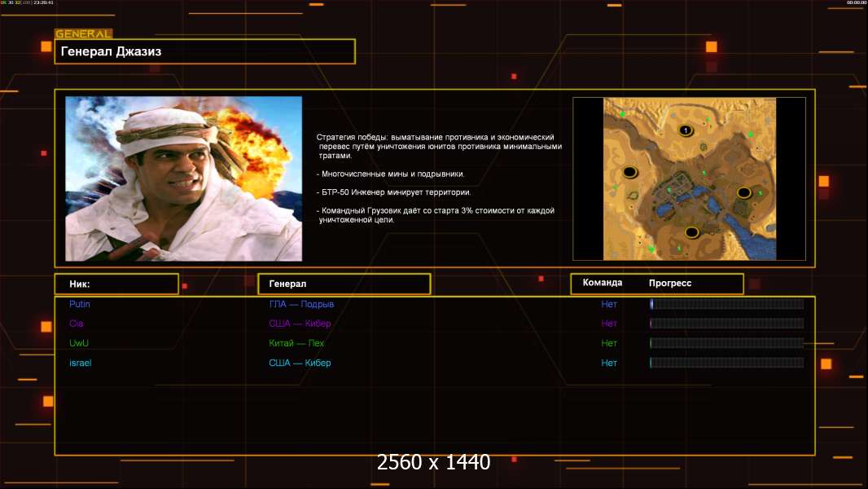The width and height of the screenshot is (868, 489).
Task: Click the '00:00:00' timer at top-right
Action: [x=857, y=2]
